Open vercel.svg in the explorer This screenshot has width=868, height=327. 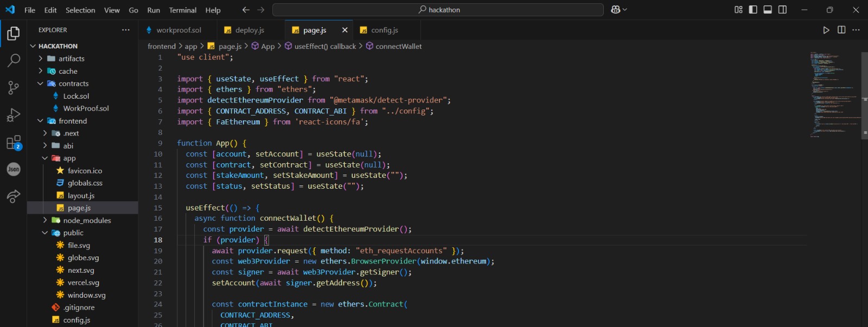83,283
